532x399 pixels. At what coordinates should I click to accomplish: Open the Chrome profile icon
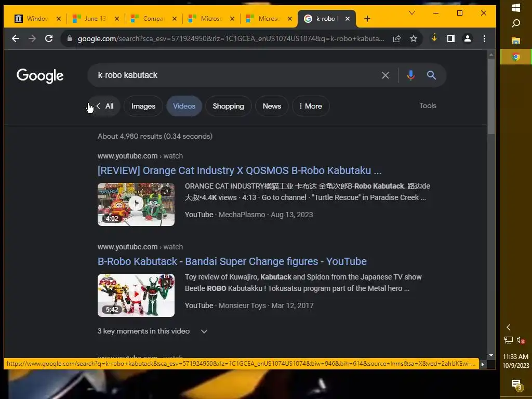[467, 38]
